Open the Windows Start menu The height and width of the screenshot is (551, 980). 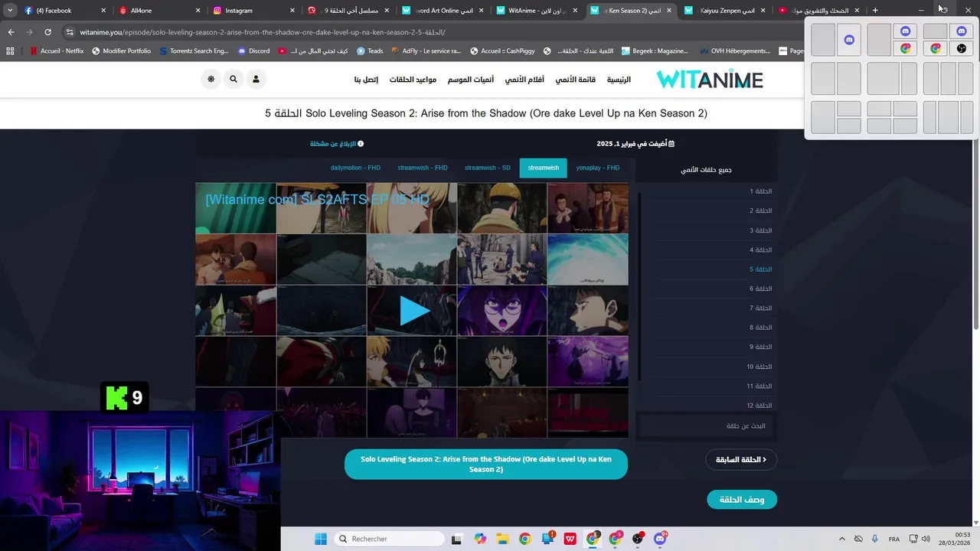[320, 539]
